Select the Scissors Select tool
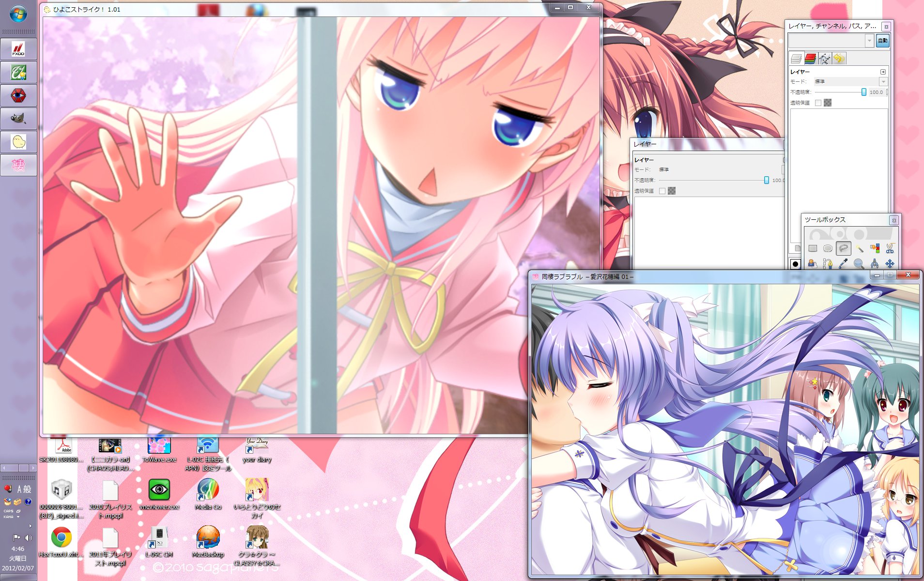Image resolution: width=924 pixels, height=581 pixels. pyautogui.click(x=890, y=248)
